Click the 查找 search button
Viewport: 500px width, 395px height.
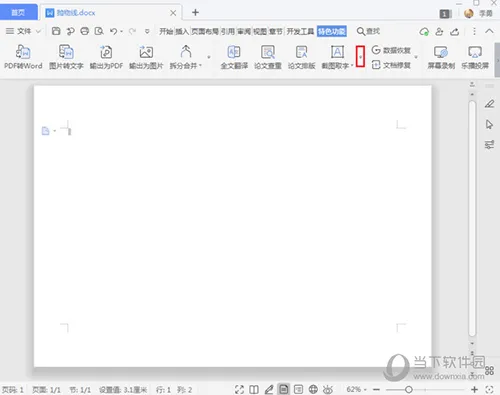368,32
